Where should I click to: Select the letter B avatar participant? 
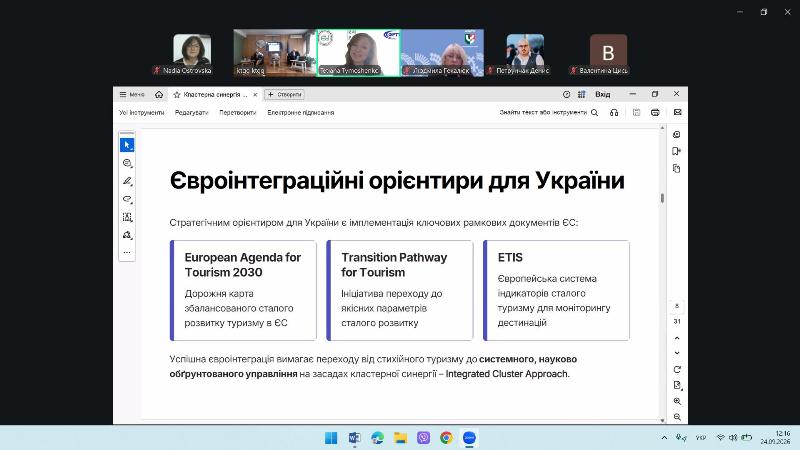(x=608, y=54)
